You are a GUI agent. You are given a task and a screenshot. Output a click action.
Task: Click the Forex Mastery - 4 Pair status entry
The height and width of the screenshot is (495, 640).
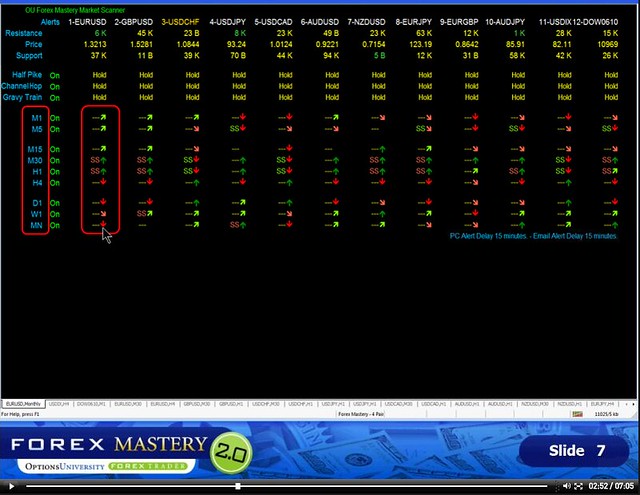[361, 414]
